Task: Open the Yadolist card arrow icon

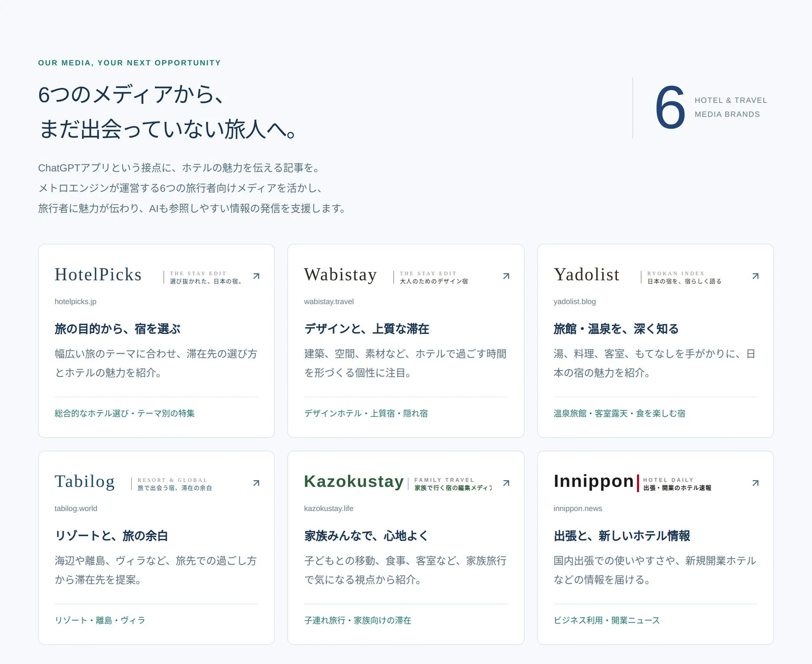Action: click(755, 276)
